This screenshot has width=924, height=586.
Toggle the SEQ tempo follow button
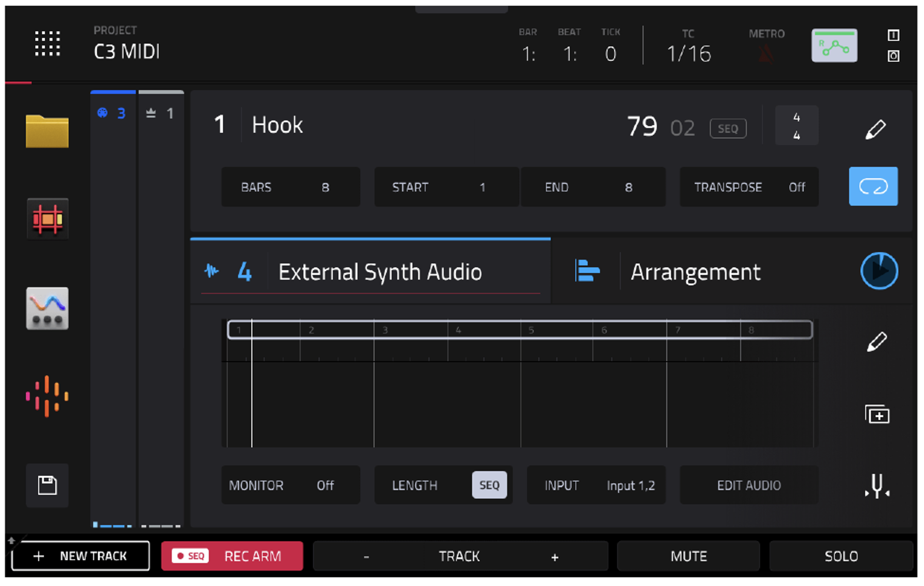(728, 128)
